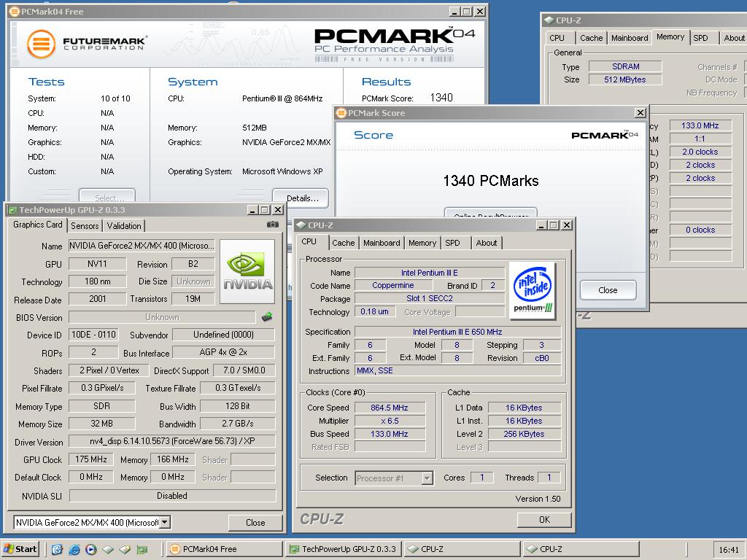Click the Intel Inside Pentium III logo

(532, 290)
